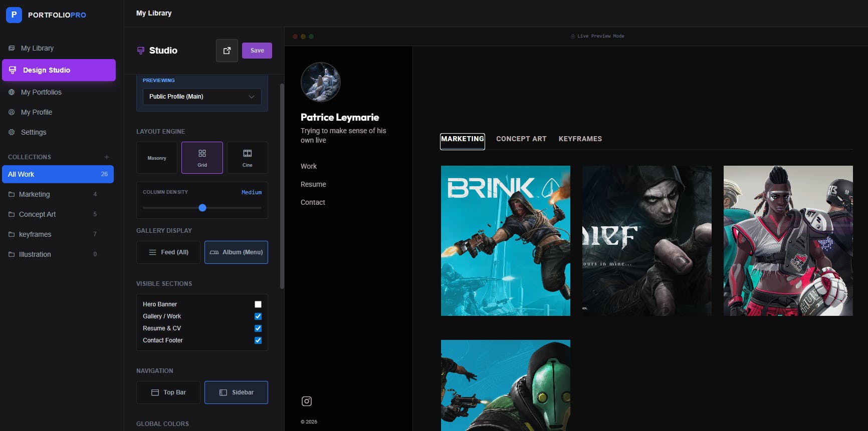Image resolution: width=868 pixels, height=431 pixels.
Task: Click the Marketing folder icon
Action: point(12,194)
